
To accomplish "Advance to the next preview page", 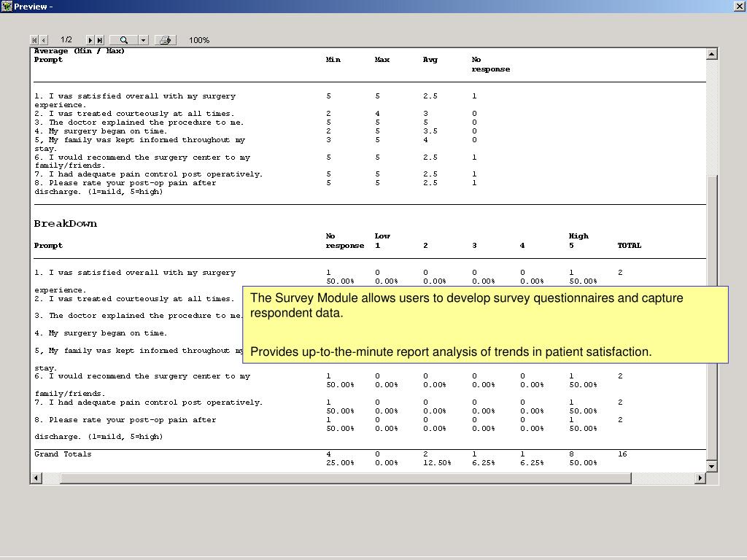I will pos(90,41).
